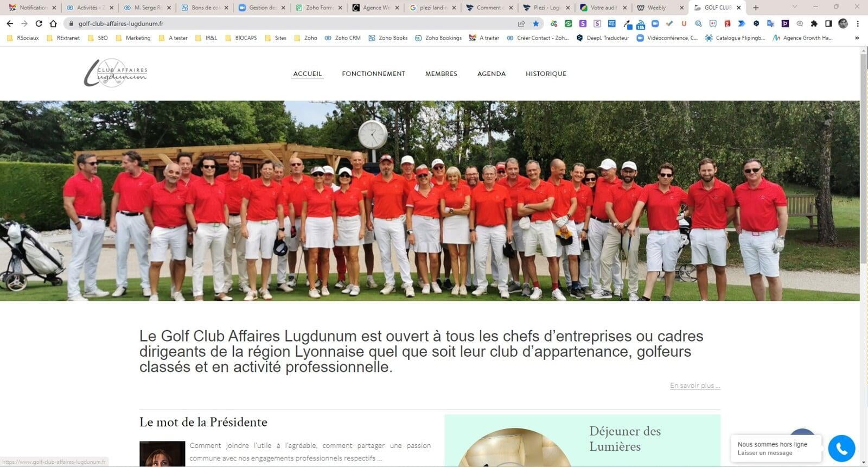This screenshot has width=868, height=467.
Task: Open FONCTIONNEMENT menu item
Action: [373, 74]
